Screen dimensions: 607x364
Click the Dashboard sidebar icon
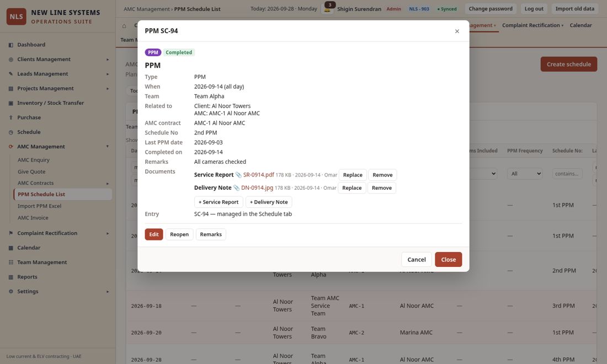click(x=11, y=45)
